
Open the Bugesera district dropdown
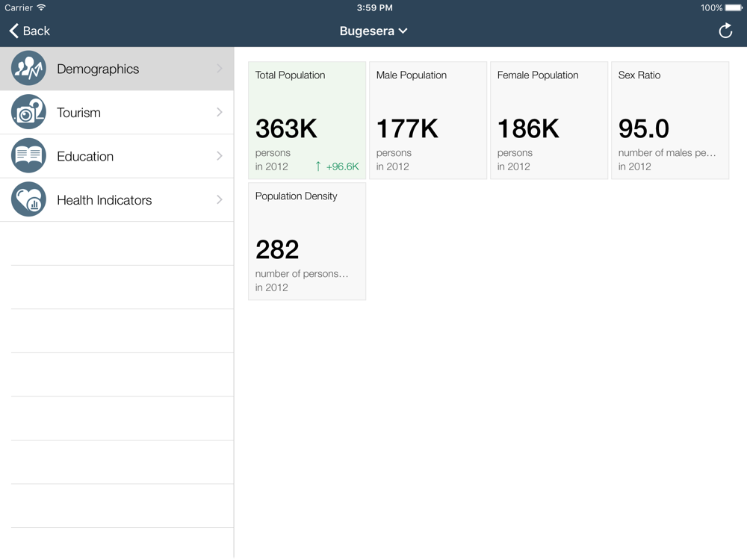point(373,31)
